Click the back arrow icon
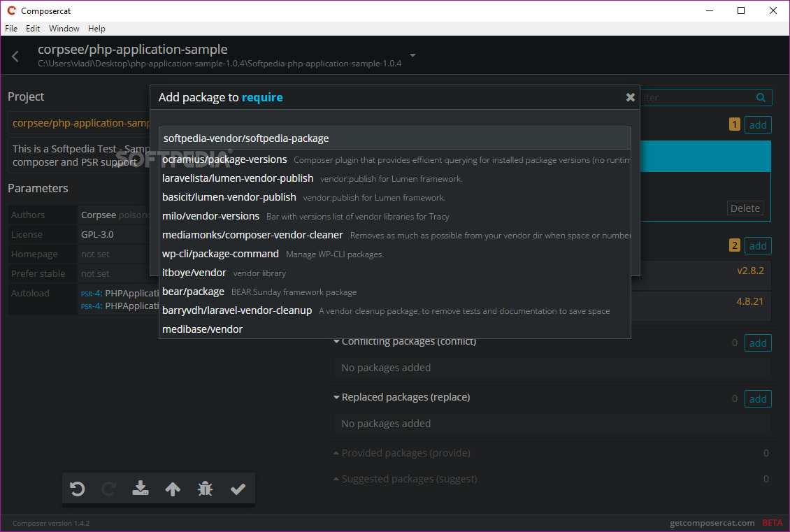This screenshot has height=532, width=790. click(15, 57)
